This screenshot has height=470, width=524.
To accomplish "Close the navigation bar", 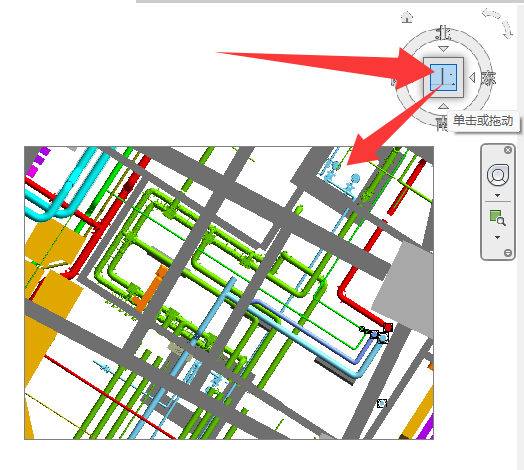I will pyautogui.click(x=508, y=150).
